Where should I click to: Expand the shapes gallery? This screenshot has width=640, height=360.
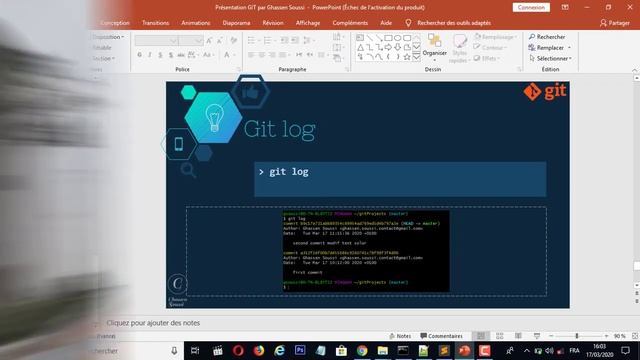point(416,57)
